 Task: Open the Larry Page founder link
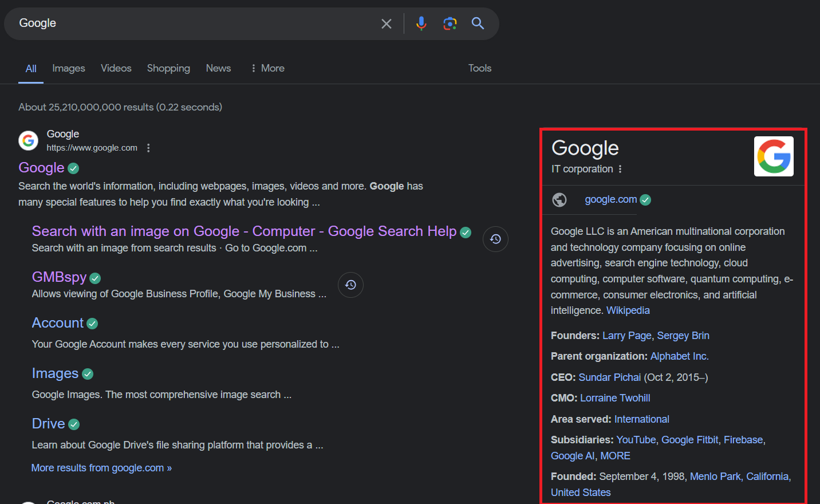point(627,336)
